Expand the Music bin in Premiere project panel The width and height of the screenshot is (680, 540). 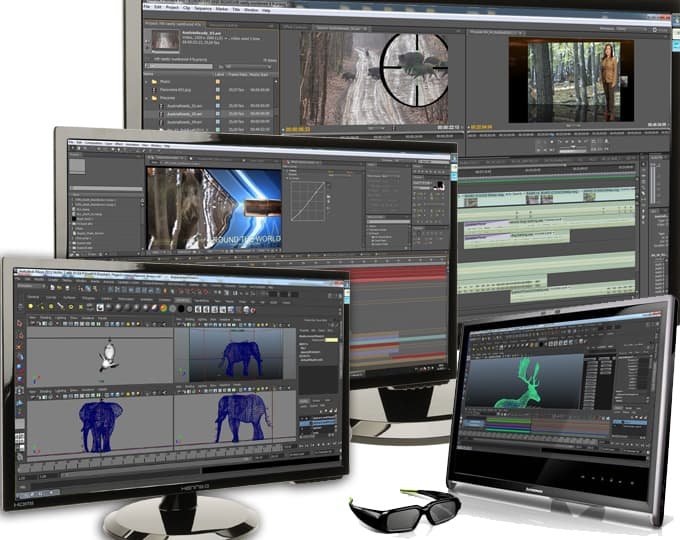tap(147, 82)
